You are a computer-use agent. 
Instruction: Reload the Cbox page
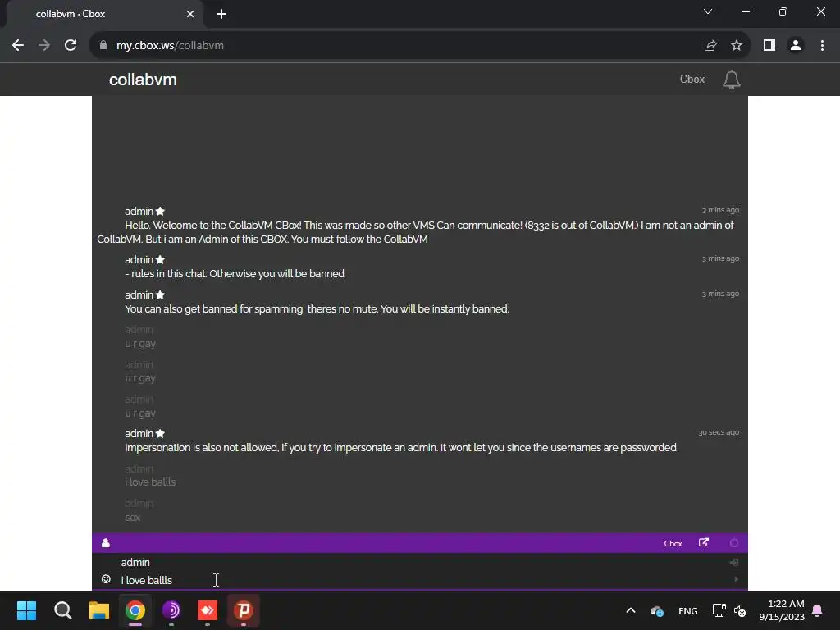coord(71,46)
